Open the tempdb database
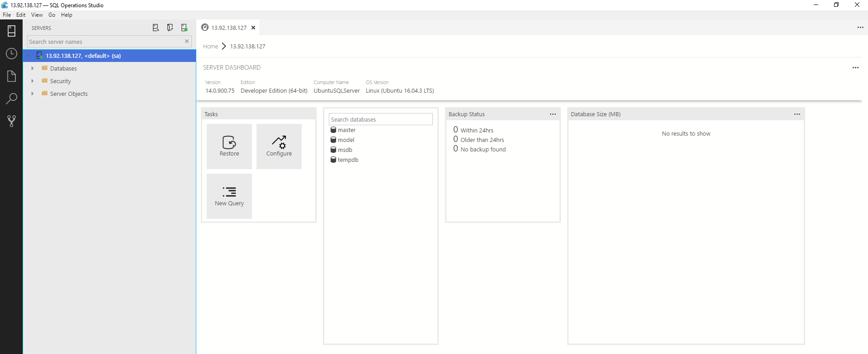This screenshot has height=354, width=868. [x=348, y=160]
